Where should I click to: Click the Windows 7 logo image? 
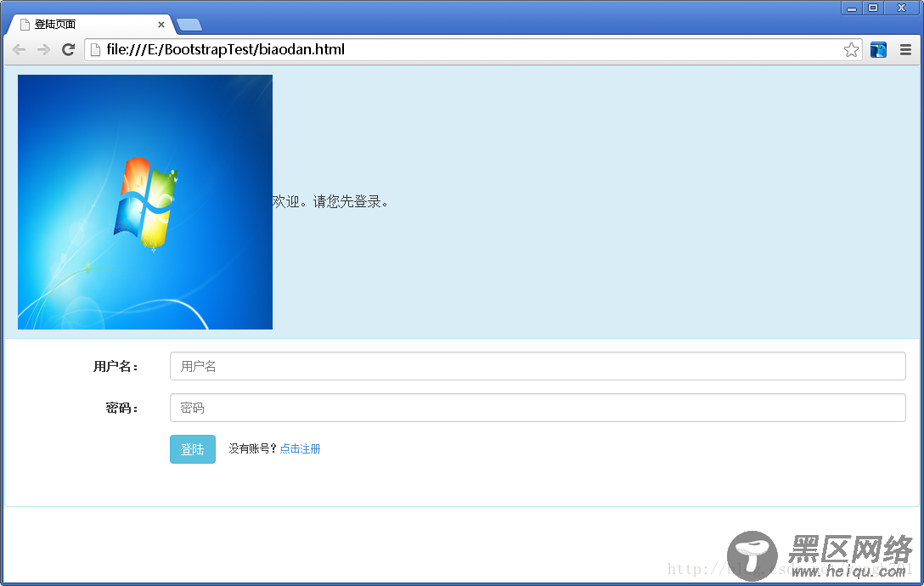[x=145, y=202]
